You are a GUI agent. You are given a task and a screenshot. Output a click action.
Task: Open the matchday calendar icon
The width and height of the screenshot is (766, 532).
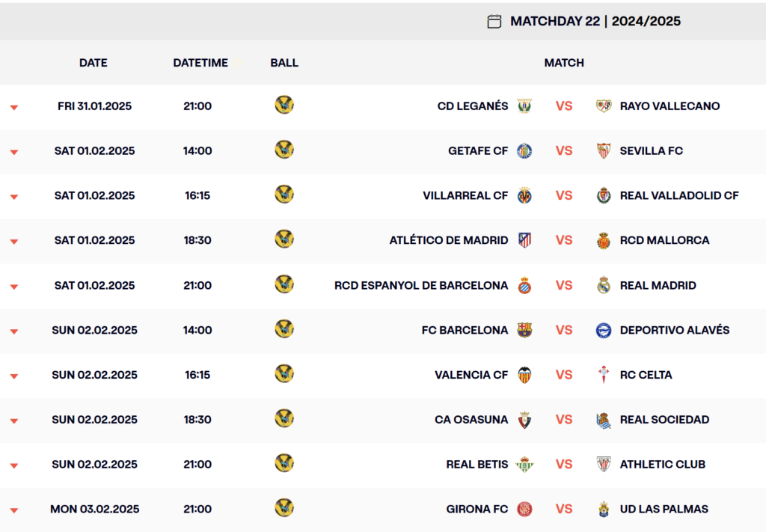pos(494,22)
